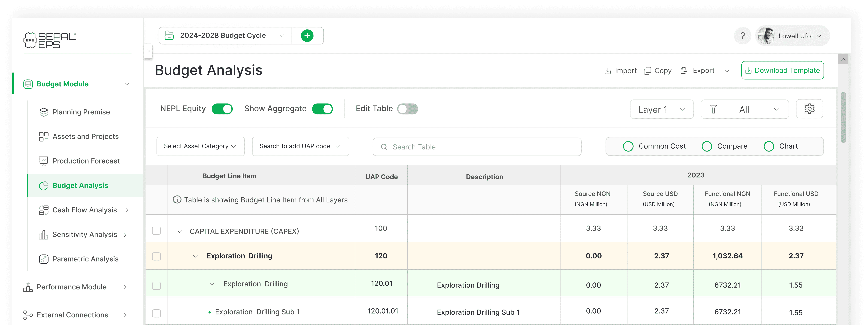Click the Budget Analysis pie icon
868x325 pixels.
[44, 186]
